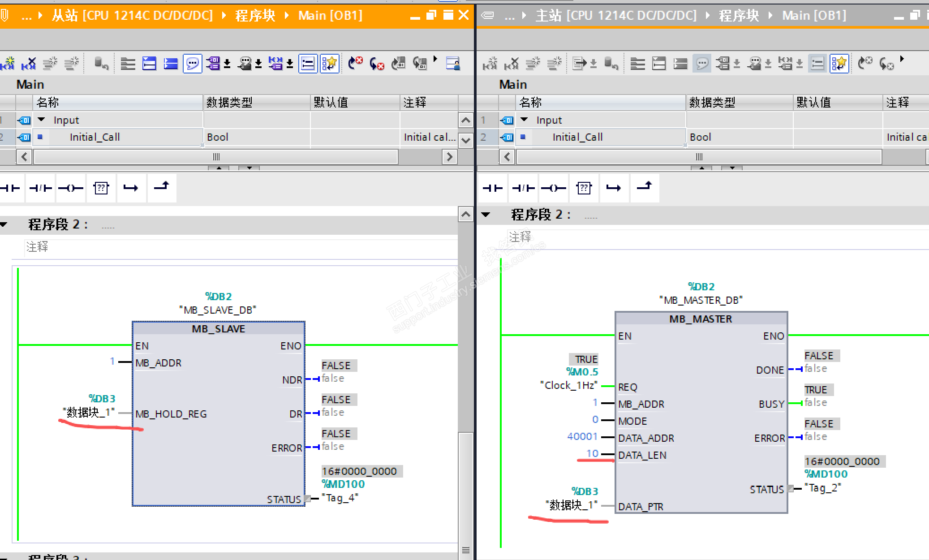Viewport: 929px width, 560px height.
Task: Click normally-closed contact in master instruction bar
Action: click(x=523, y=188)
